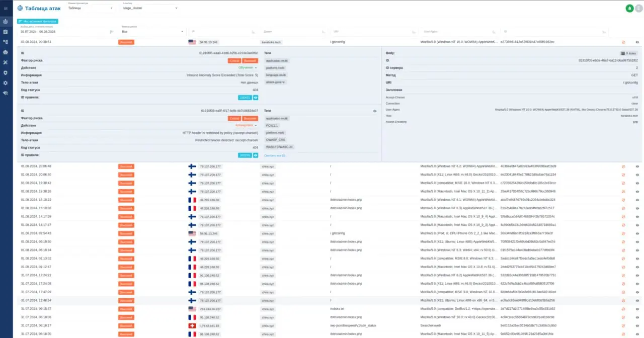Open the settings gear in the sidebar
This screenshot has height=338, width=644.
tap(6, 83)
